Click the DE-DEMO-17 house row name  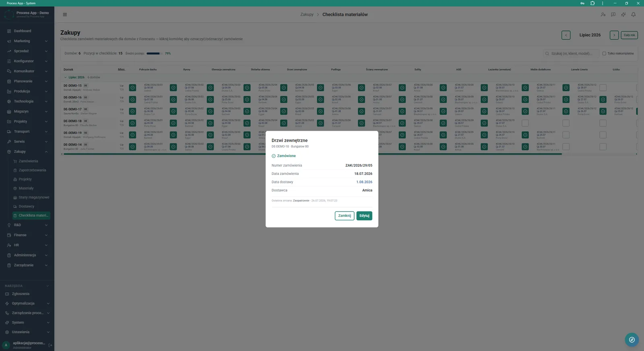(72, 109)
